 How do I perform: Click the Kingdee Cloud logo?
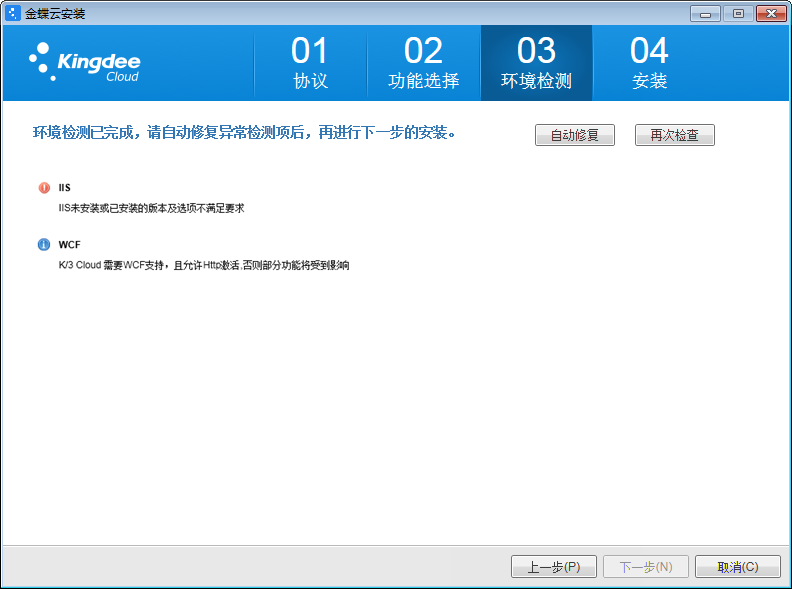coord(84,62)
